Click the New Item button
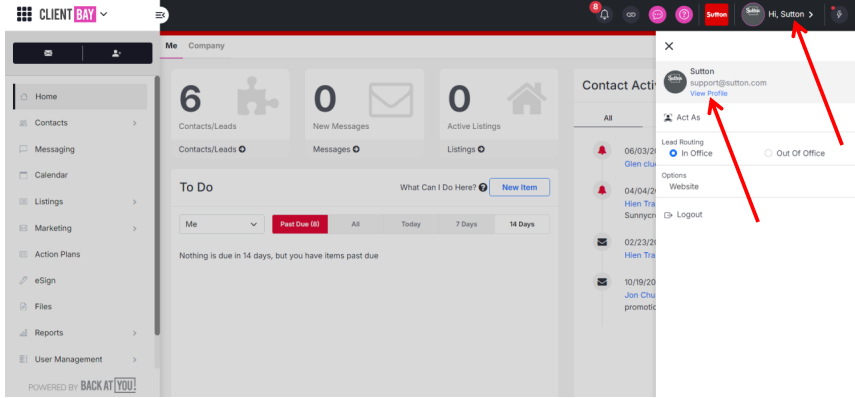 tap(519, 187)
